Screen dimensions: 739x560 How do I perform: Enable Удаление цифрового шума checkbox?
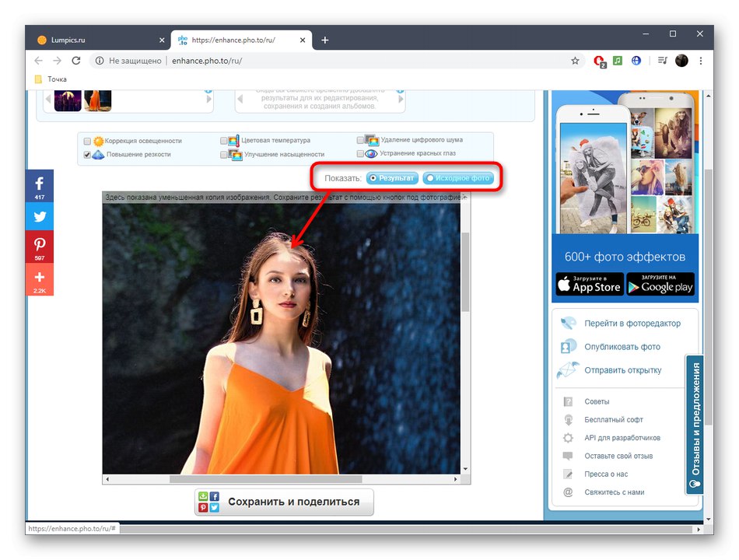click(360, 140)
